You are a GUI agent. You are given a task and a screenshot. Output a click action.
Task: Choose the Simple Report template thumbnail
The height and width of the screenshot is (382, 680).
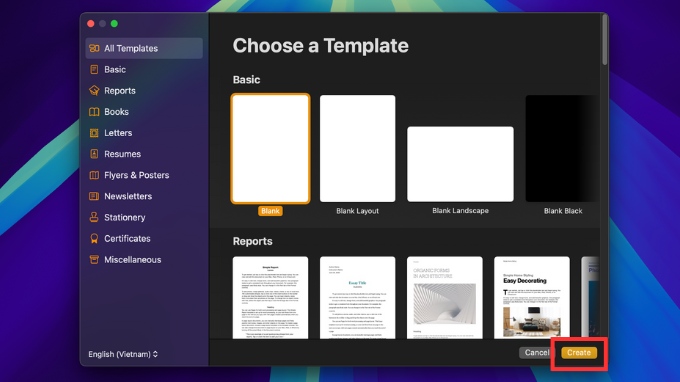[x=271, y=298]
